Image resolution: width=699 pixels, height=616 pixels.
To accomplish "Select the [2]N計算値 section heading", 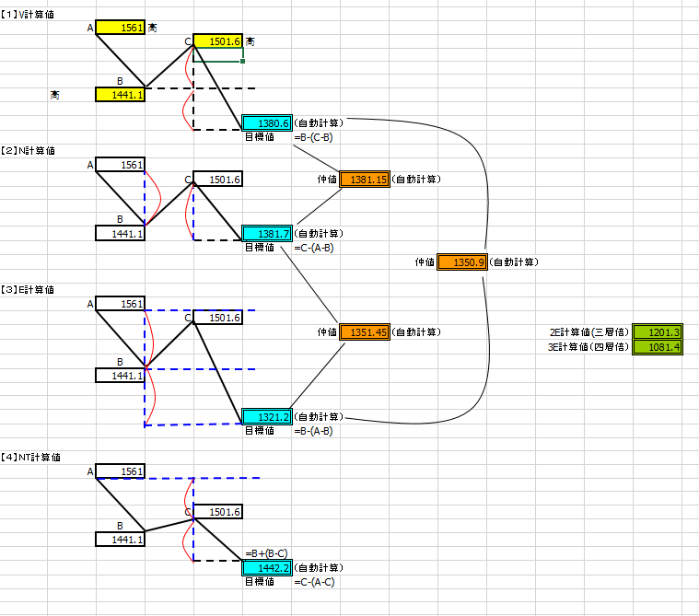I will 29,150.
